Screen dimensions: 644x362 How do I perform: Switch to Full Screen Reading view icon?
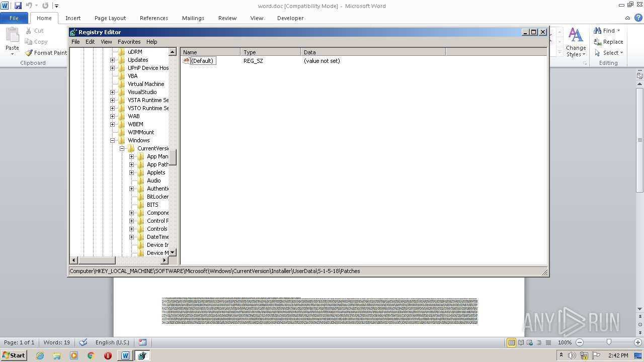(x=520, y=342)
